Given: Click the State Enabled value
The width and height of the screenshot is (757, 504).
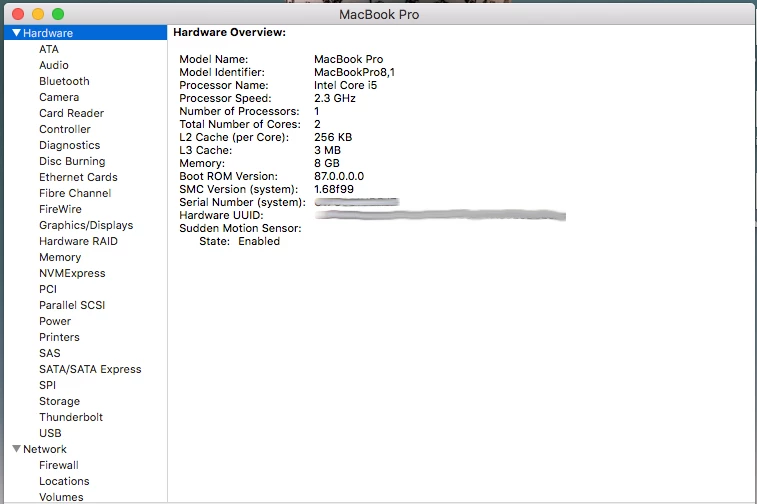Looking at the screenshot, I should tap(259, 241).
